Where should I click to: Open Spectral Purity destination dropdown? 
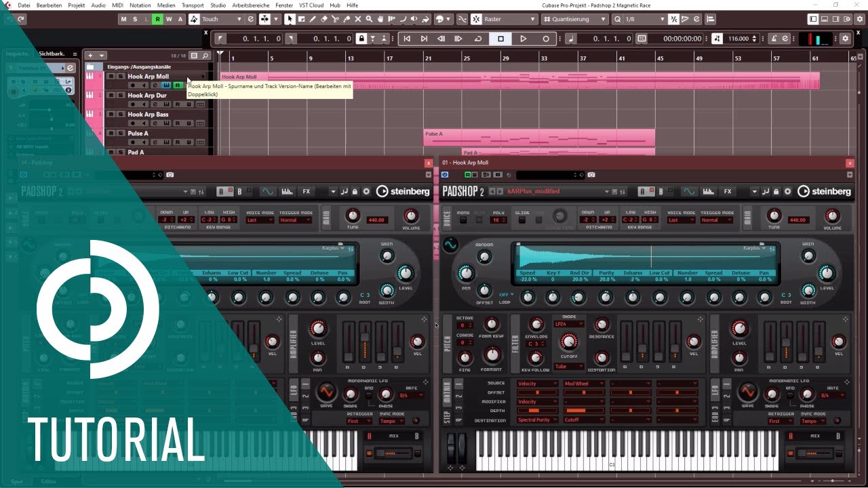click(x=538, y=420)
